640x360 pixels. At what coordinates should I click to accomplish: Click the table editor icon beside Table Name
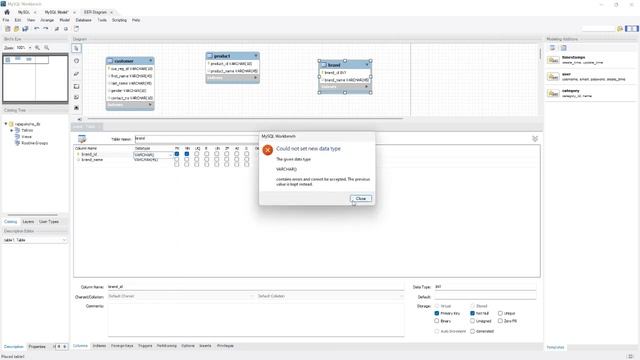[x=82, y=139]
